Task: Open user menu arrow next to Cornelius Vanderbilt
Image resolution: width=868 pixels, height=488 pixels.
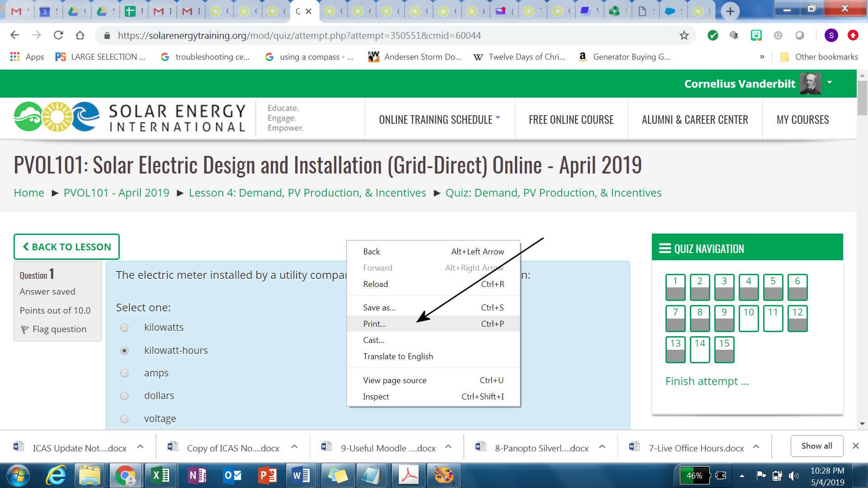Action: click(x=830, y=82)
